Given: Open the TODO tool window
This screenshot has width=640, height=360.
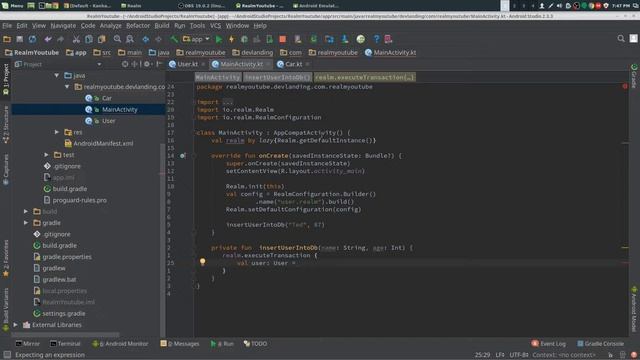Looking at the screenshot, I should click(256, 344).
